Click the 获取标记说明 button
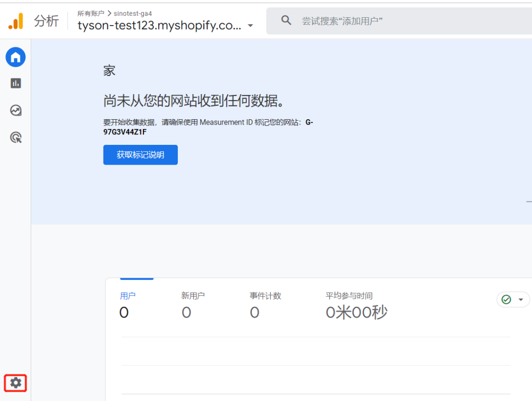This screenshot has height=401, width=532. click(x=140, y=155)
